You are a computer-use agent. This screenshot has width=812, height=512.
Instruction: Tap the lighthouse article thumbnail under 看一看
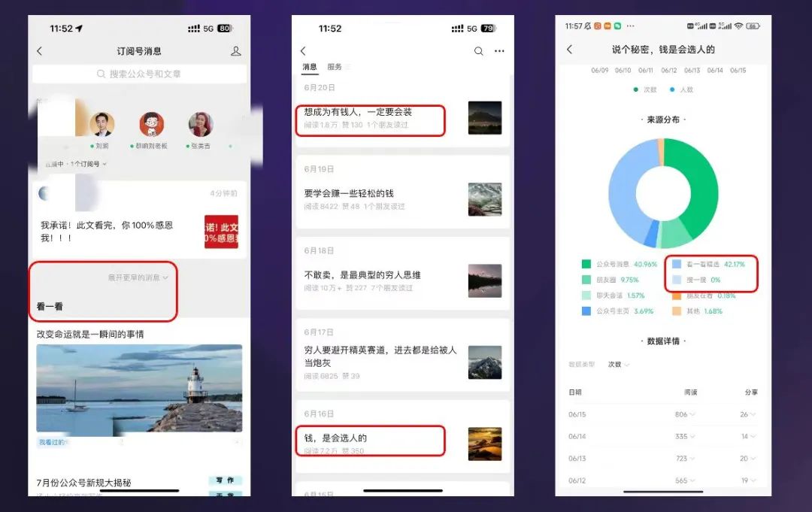[138, 387]
